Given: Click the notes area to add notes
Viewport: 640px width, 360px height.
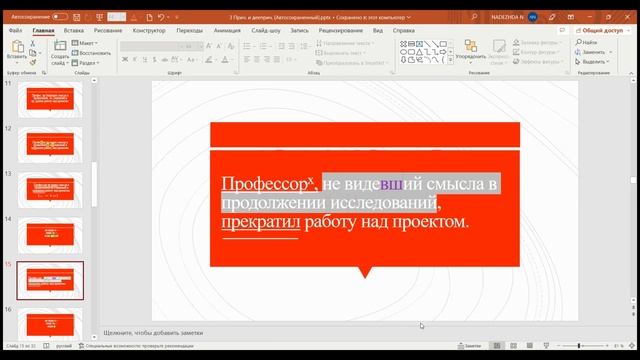Looking at the screenshot, I should point(153,333).
